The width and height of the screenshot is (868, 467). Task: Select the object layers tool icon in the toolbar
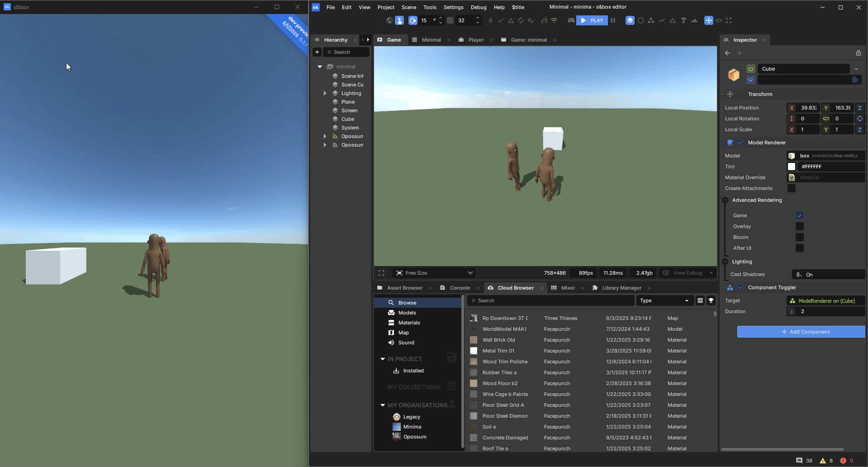click(x=630, y=20)
